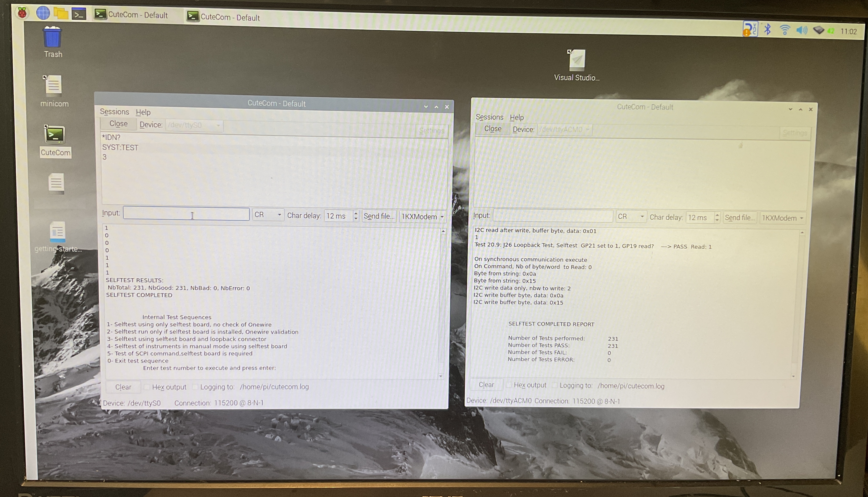Open 1KXModem protocol dropdown in right window
This screenshot has height=497, width=868.
click(x=783, y=218)
